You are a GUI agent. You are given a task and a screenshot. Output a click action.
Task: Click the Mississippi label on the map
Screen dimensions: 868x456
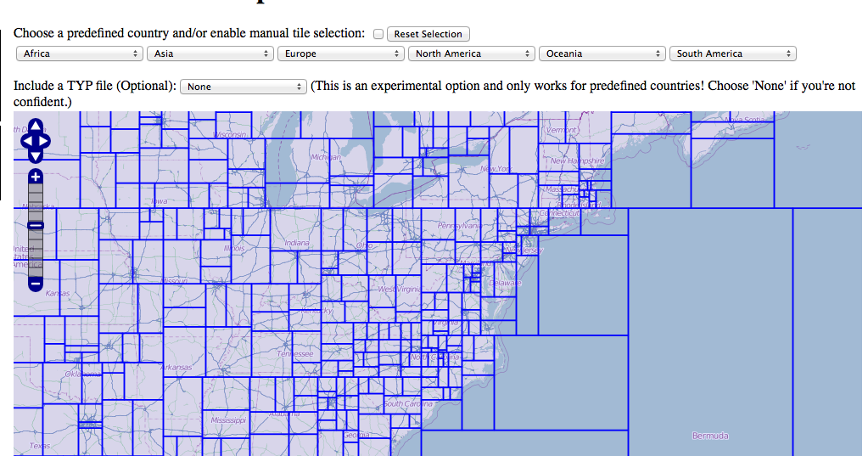[228, 420]
